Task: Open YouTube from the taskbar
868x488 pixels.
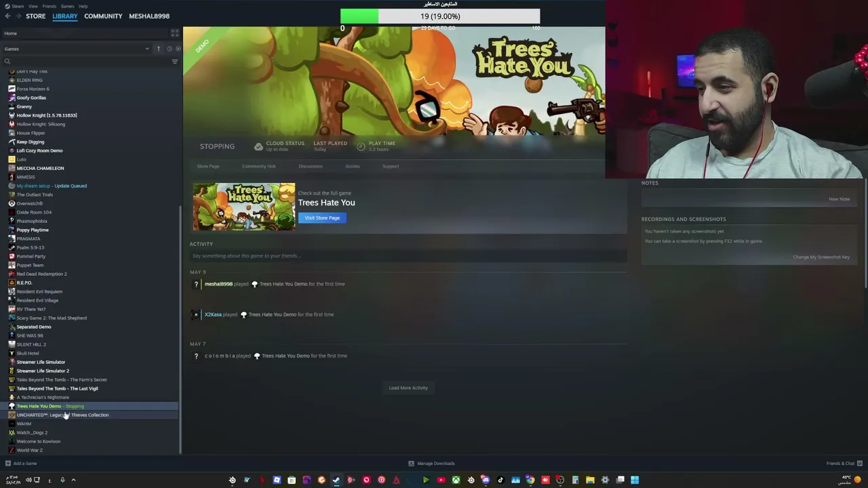Action: [441, 480]
